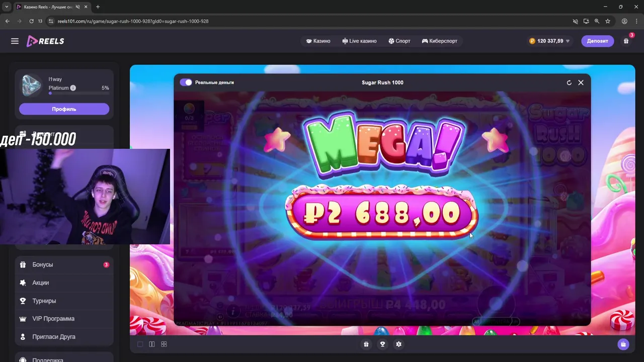Viewport: 644px width, 362px height.
Task: Click the browser back arrow
Action: point(7,21)
